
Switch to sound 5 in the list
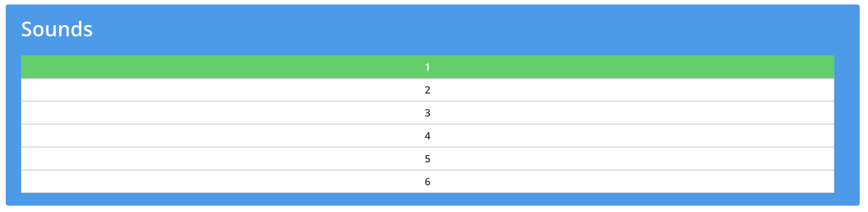(427, 159)
